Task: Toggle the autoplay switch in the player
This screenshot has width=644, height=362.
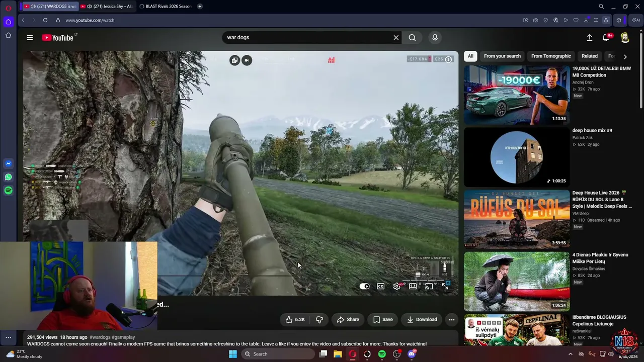Action: coord(365,286)
